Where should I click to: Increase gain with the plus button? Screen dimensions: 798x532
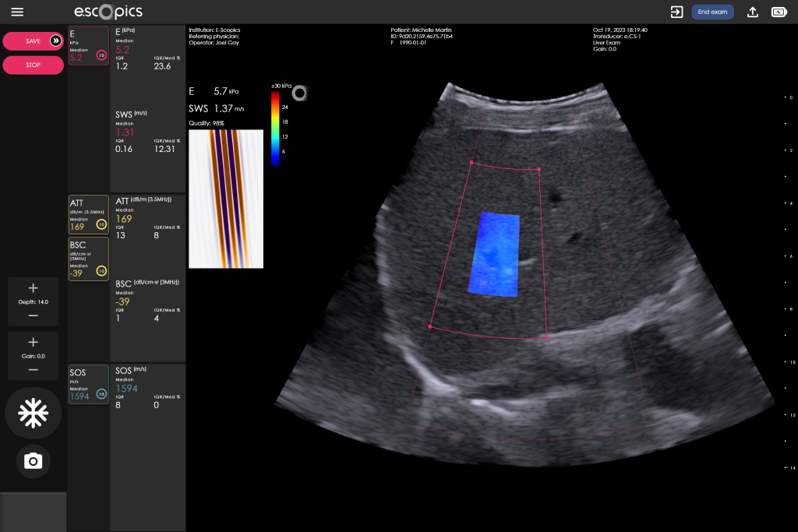coord(33,342)
